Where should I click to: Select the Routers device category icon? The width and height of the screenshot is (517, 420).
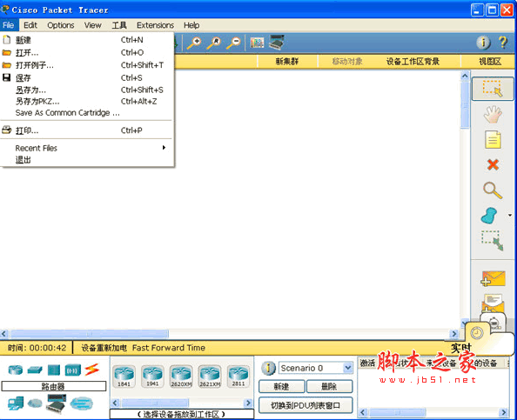[16, 370]
